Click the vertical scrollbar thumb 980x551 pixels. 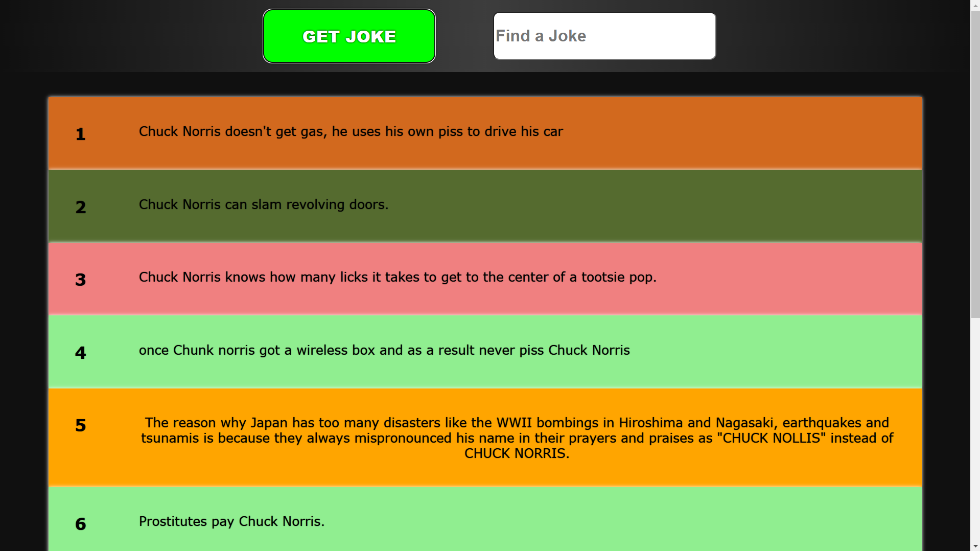click(x=975, y=164)
